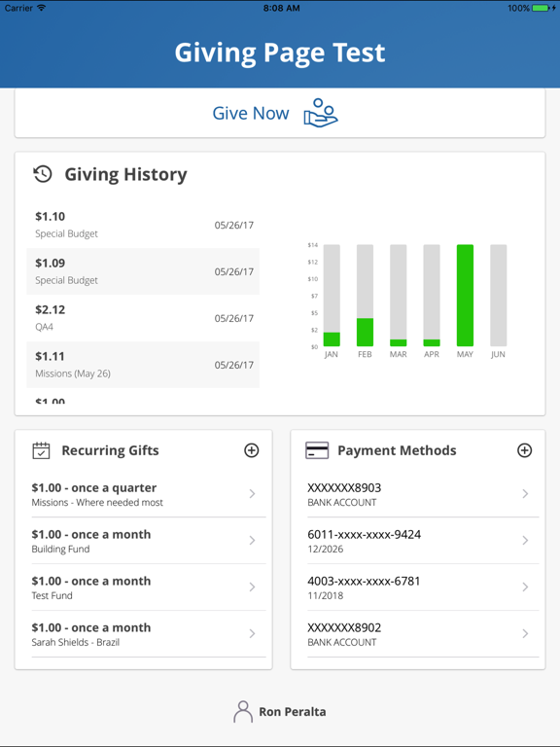Screen dimensions: 560x747
Task: Click the battery indicator in status bar
Action: click(x=541, y=8)
